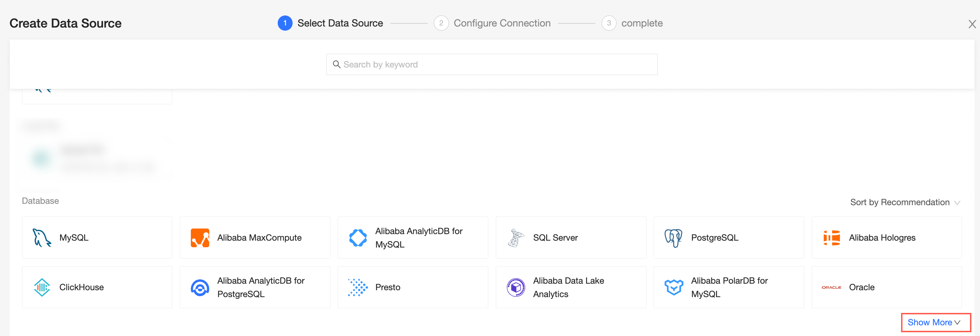Select Alibaba PolarDB for MySQL label
980x336 pixels.
pos(729,287)
